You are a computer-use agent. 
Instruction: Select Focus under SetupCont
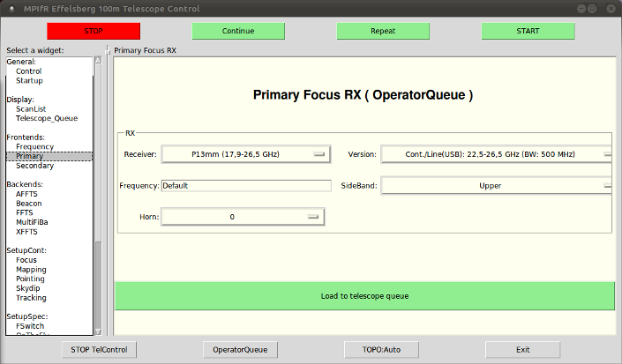[x=26, y=260]
